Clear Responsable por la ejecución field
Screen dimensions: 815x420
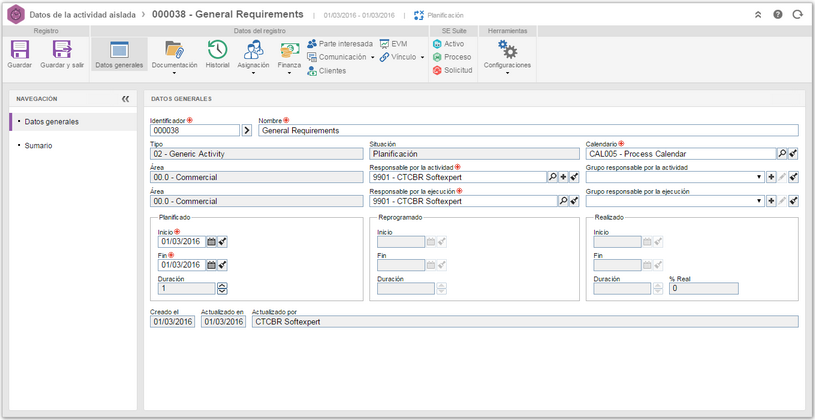click(574, 201)
